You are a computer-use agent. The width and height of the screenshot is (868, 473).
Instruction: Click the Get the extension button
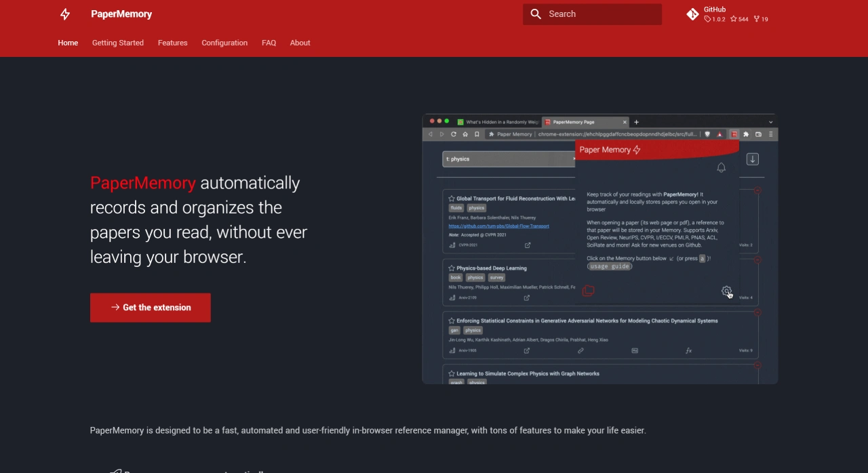tap(151, 308)
